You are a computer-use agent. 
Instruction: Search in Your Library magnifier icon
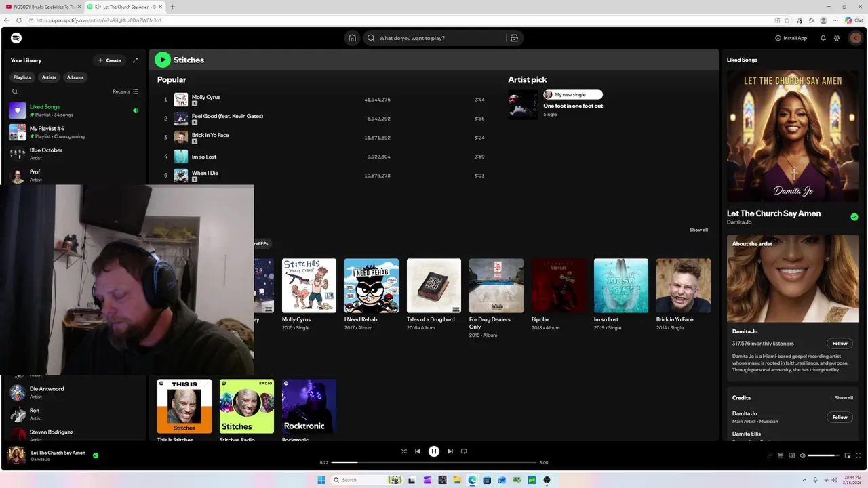(15, 91)
